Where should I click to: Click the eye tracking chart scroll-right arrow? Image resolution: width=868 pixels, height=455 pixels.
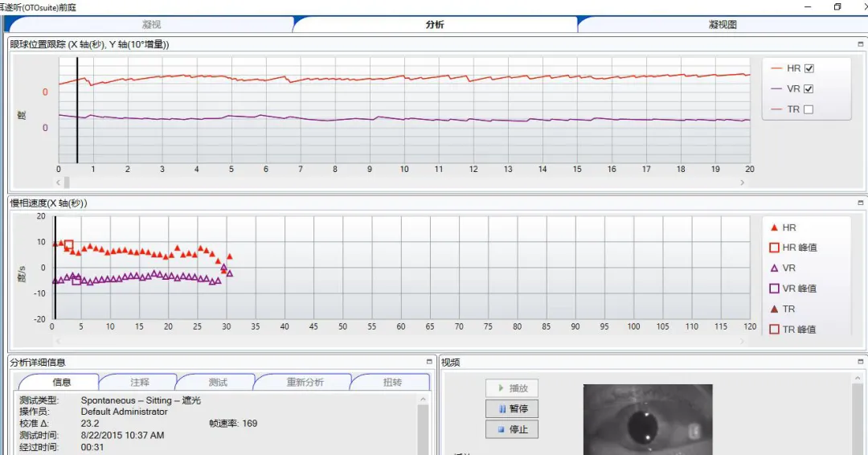pyautogui.click(x=743, y=182)
